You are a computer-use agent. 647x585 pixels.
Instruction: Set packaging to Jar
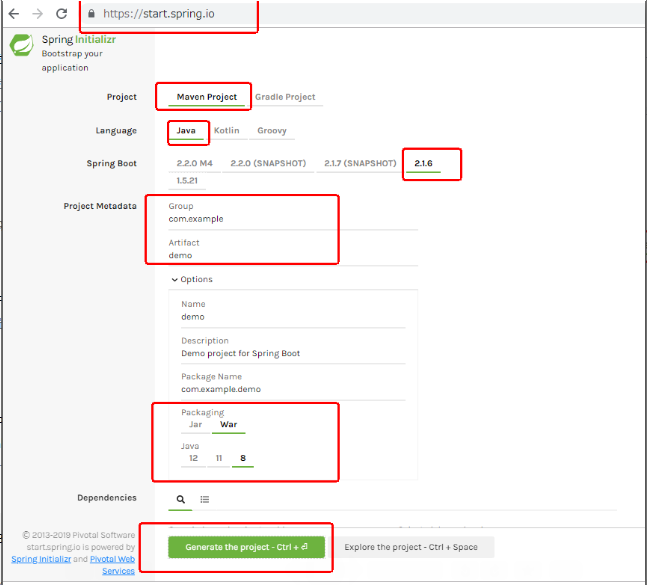tap(196, 425)
